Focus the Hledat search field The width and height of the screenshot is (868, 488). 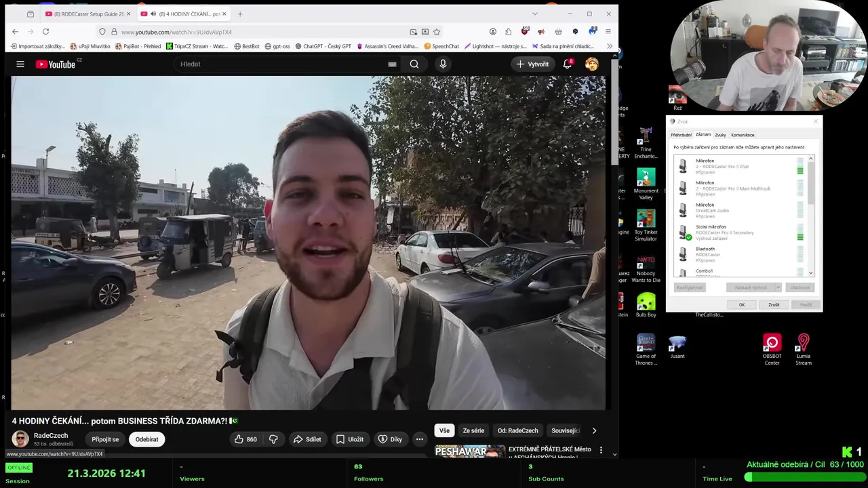click(281, 64)
